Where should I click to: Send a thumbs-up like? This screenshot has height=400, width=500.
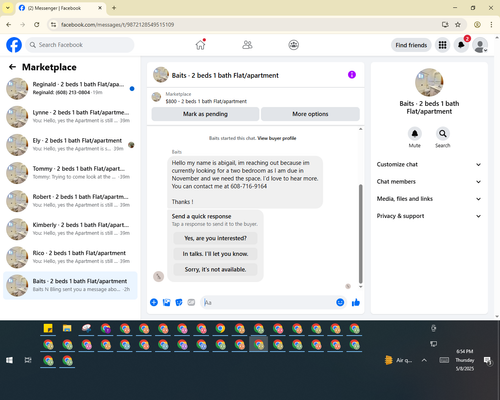(x=356, y=302)
